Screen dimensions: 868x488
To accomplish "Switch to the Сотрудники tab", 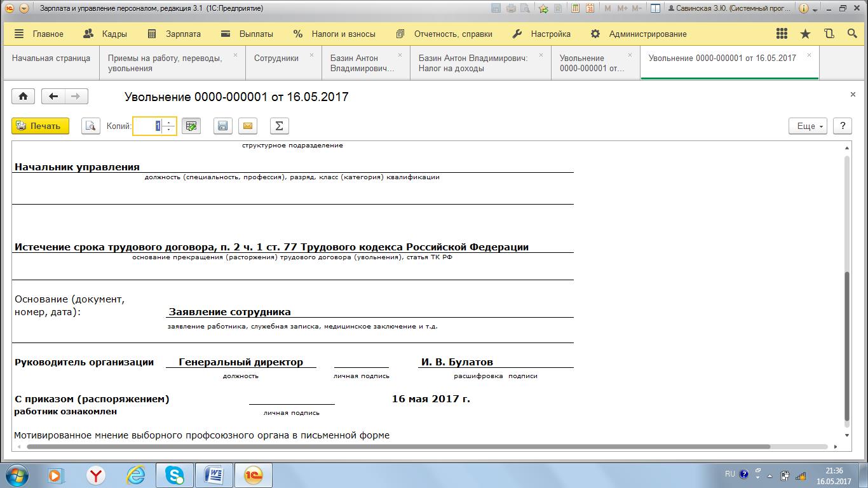I will tap(276, 58).
